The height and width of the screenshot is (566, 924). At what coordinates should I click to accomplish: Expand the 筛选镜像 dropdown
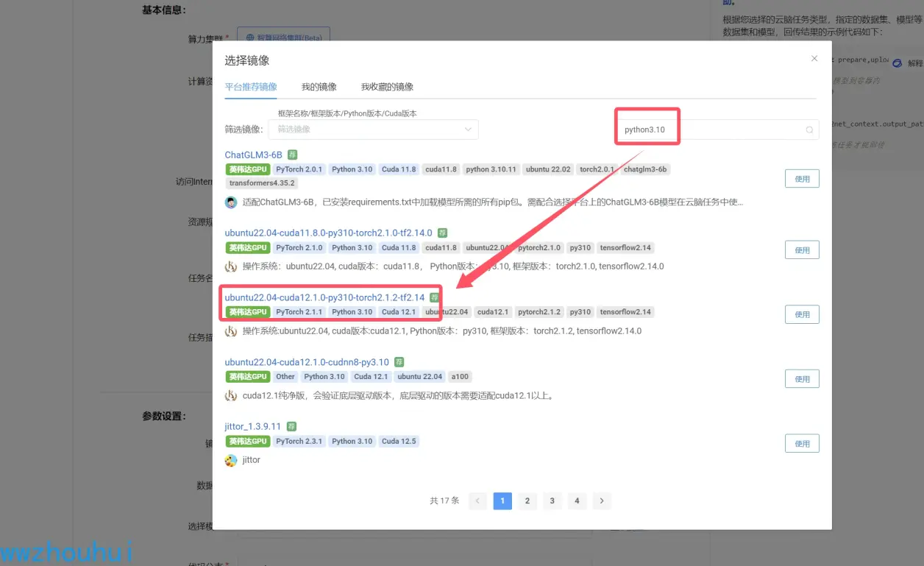tap(373, 130)
